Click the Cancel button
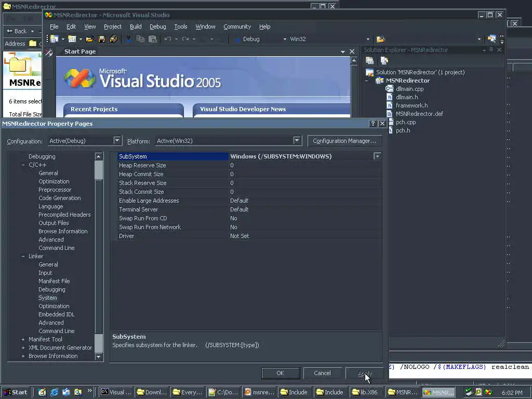The height and width of the screenshot is (399, 532). coord(322,373)
